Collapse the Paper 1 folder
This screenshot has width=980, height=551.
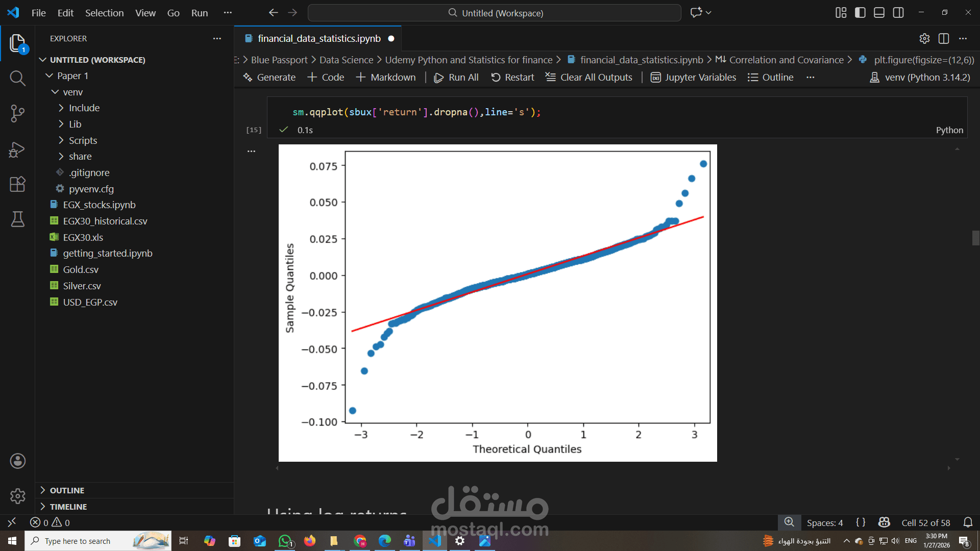(x=72, y=76)
